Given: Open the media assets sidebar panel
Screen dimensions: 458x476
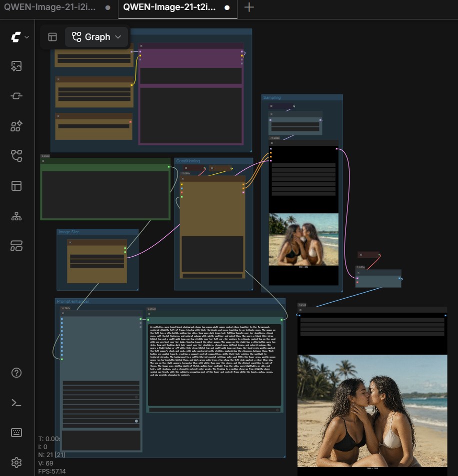Looking at the screenshot, I should click(x=16, y=66).
